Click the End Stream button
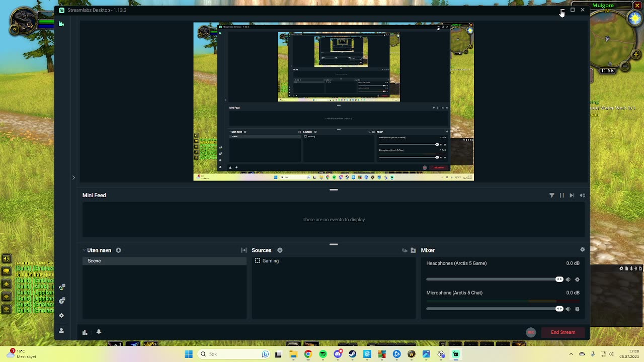The width and height of the screenshot is (644, 362). point(563,332)
